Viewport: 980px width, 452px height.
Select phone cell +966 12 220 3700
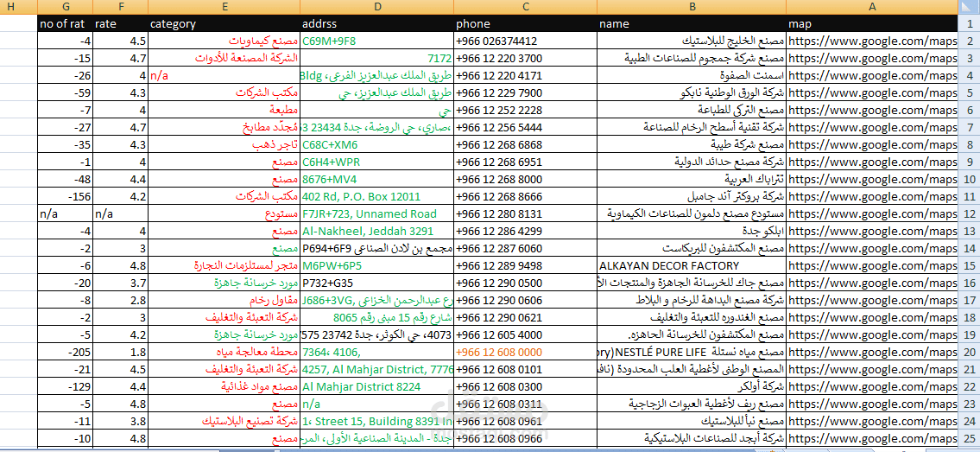point(526,59)
